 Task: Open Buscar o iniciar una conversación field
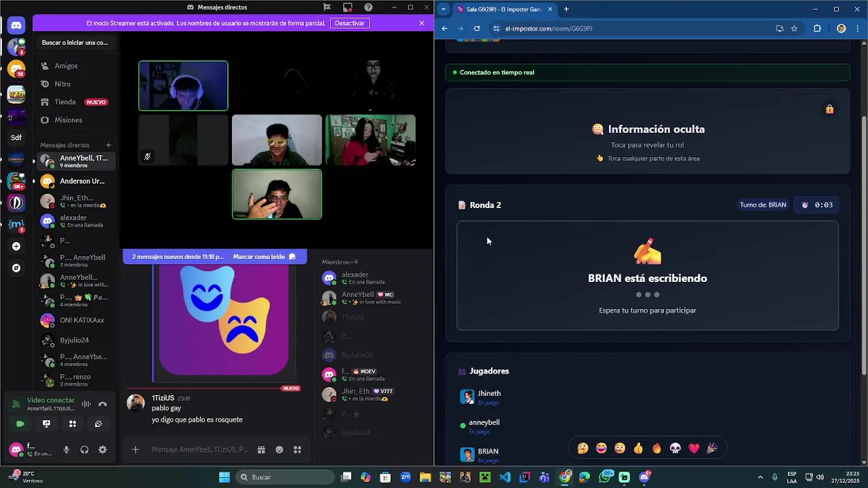(x=75, y=43)
